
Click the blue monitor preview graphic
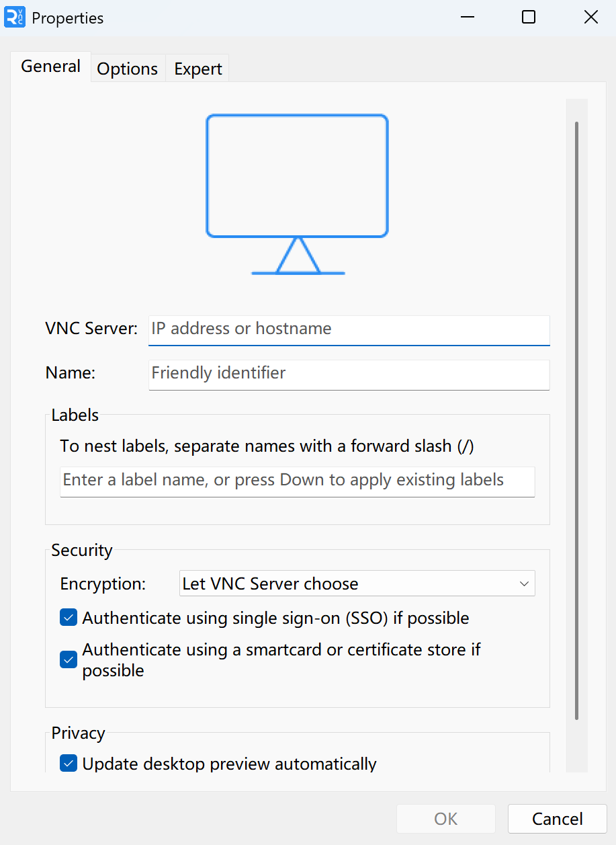(x=298, y=175)
